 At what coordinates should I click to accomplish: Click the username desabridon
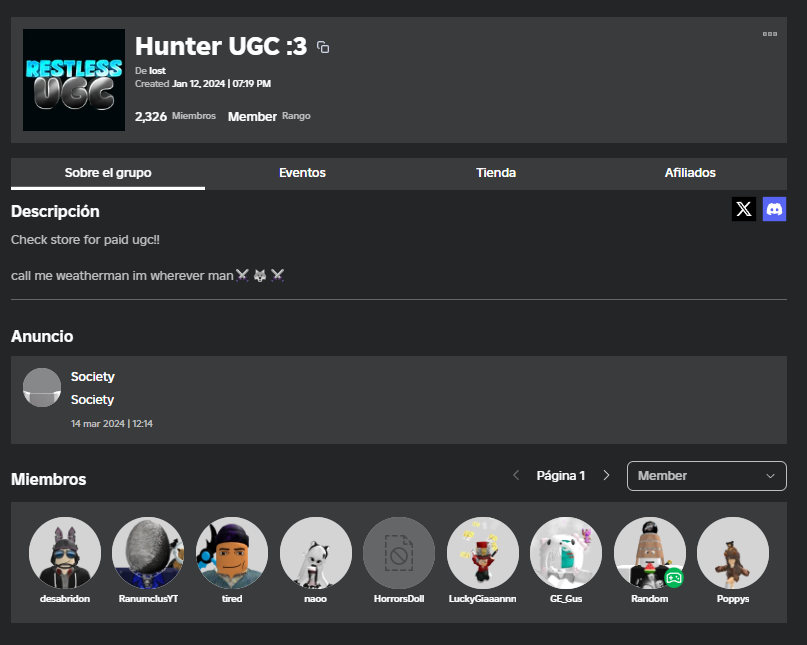pos(65,599)
